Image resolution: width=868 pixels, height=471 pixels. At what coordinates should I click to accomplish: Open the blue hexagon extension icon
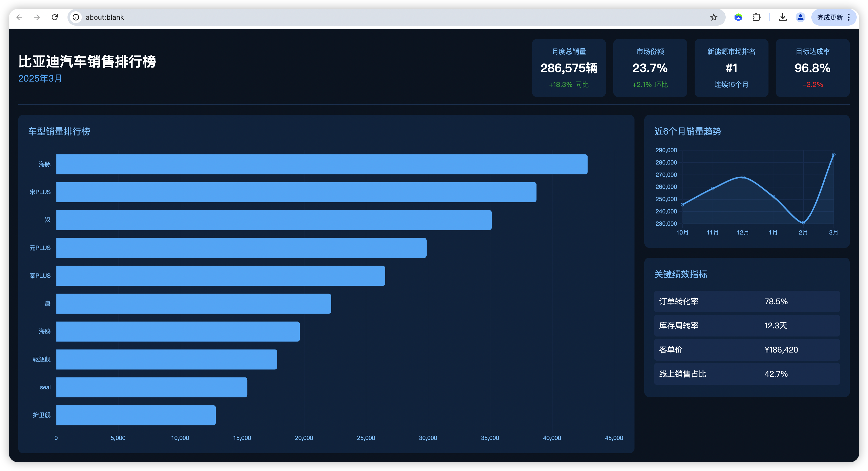(x=738, y=17)
